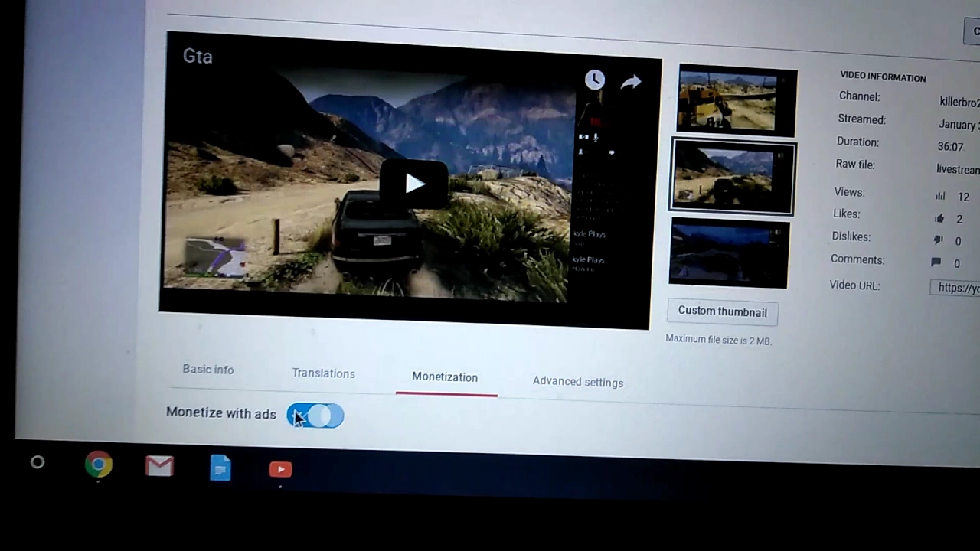Open Google Chrome from the shelf
This screenshot has width=980, height=551.
[98, 465]
